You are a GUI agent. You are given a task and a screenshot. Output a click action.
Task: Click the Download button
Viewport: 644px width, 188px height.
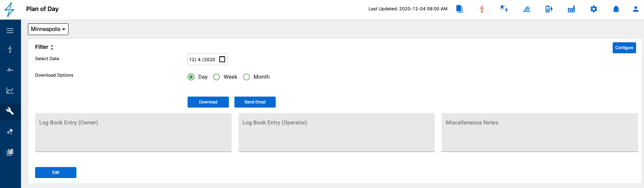click(208, 102)
